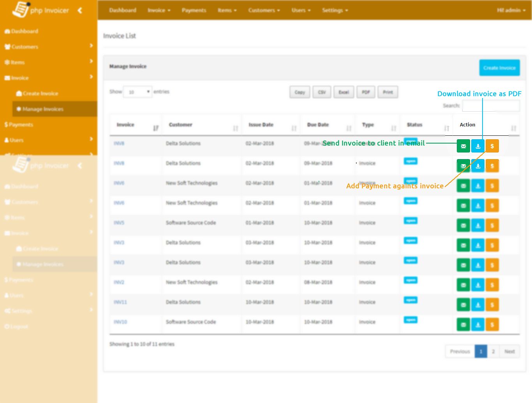532x403 pixels.
Task: Email the INV11 invoice to the client
Action: pyautogui.click(x=463, y=305)
